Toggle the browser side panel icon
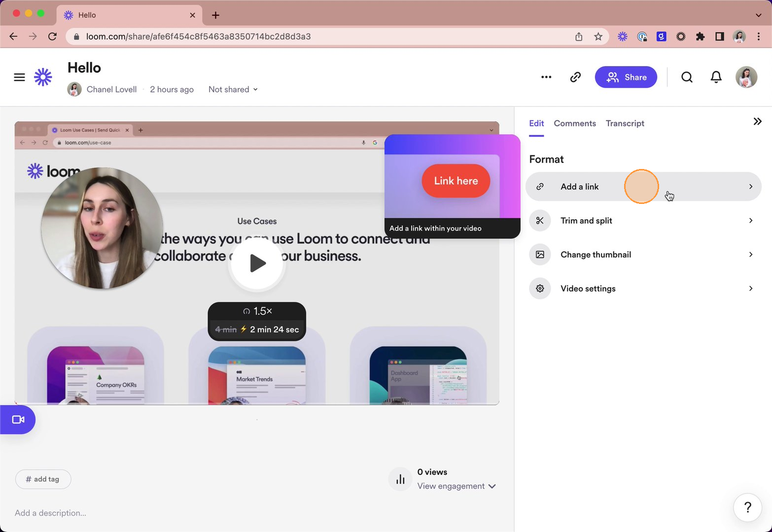772x532 pixels. click(719, 36)
